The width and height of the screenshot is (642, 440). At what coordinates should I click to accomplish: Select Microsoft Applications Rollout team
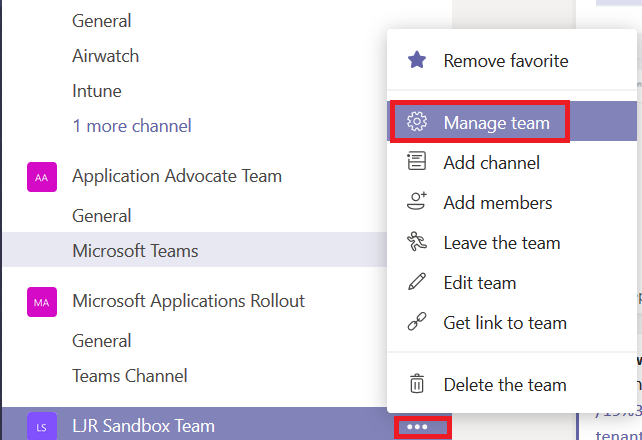[188, 301]
